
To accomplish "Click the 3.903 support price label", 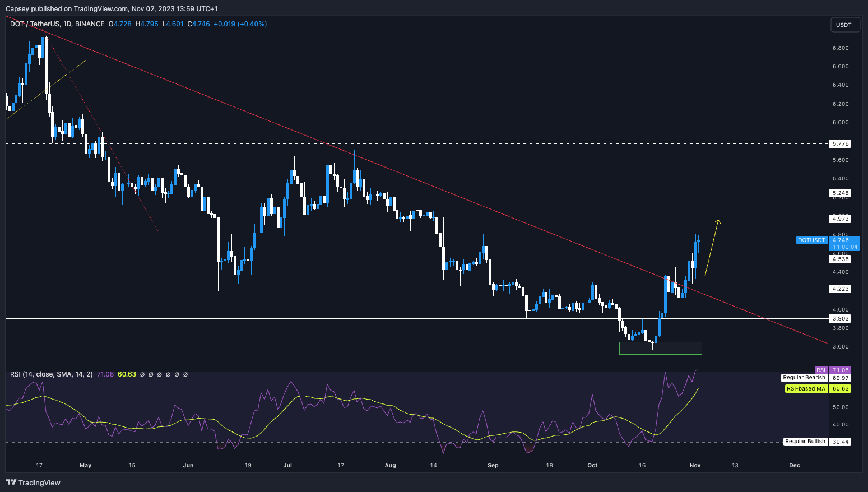I will (841, 318).
